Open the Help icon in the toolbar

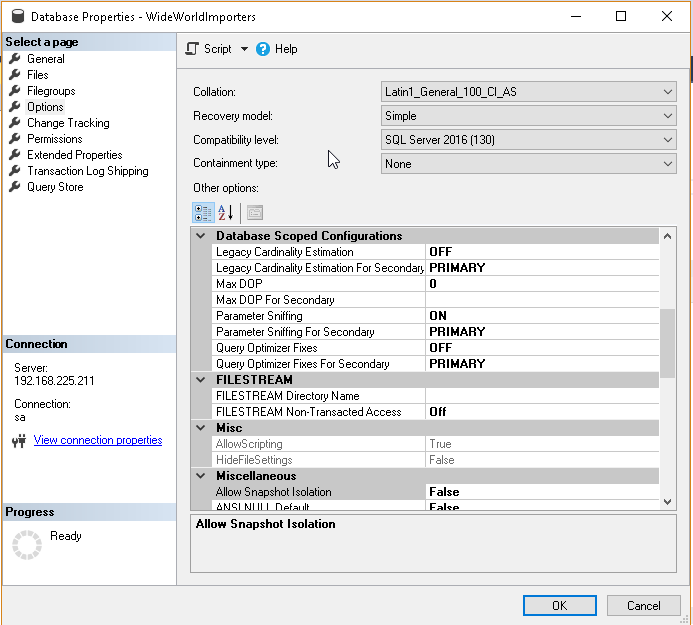(263, 49)
